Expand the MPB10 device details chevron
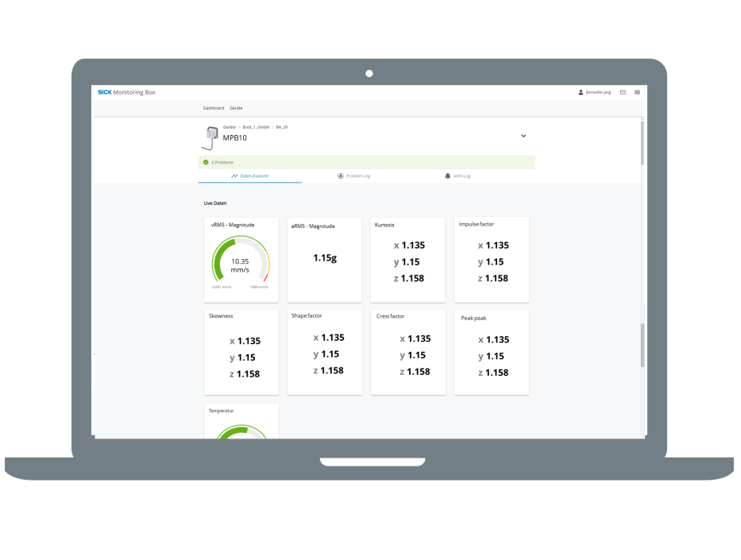741x560 pixels. pyautogui.click(x=523, y=136)
